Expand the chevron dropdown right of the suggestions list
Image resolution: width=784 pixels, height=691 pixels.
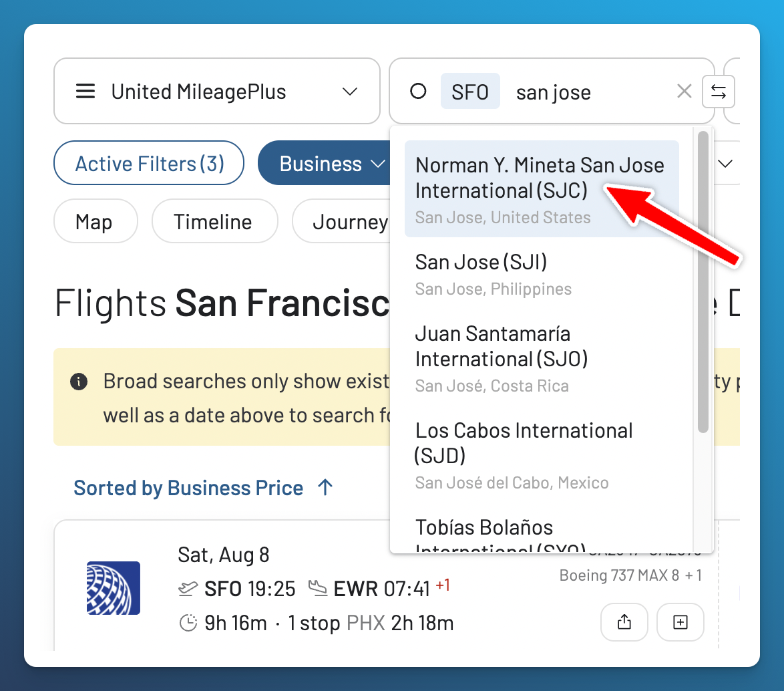coord(725,163)
